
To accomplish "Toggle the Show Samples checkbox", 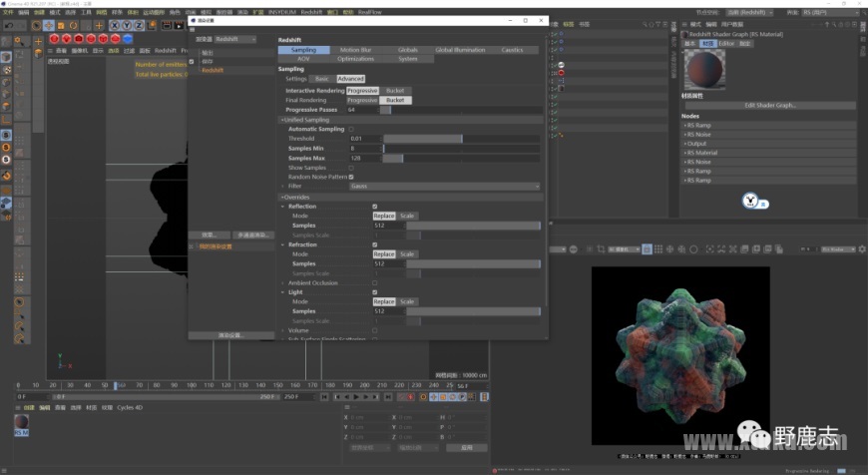I will click(351, 168).
